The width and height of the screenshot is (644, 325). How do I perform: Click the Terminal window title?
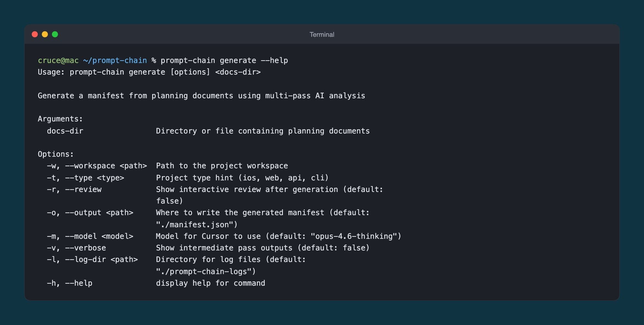pos(322,34)
